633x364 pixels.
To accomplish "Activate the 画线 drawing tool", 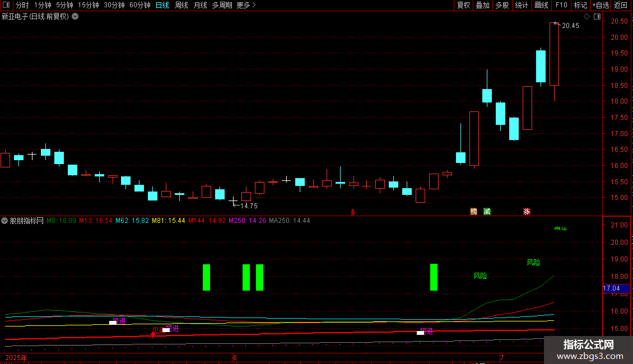I will [x=541, y=5].
